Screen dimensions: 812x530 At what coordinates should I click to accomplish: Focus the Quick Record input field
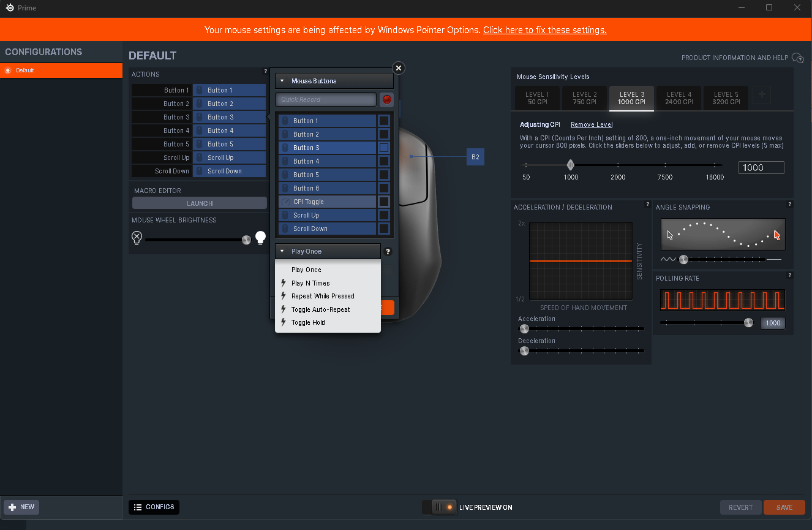click(326, 99)
